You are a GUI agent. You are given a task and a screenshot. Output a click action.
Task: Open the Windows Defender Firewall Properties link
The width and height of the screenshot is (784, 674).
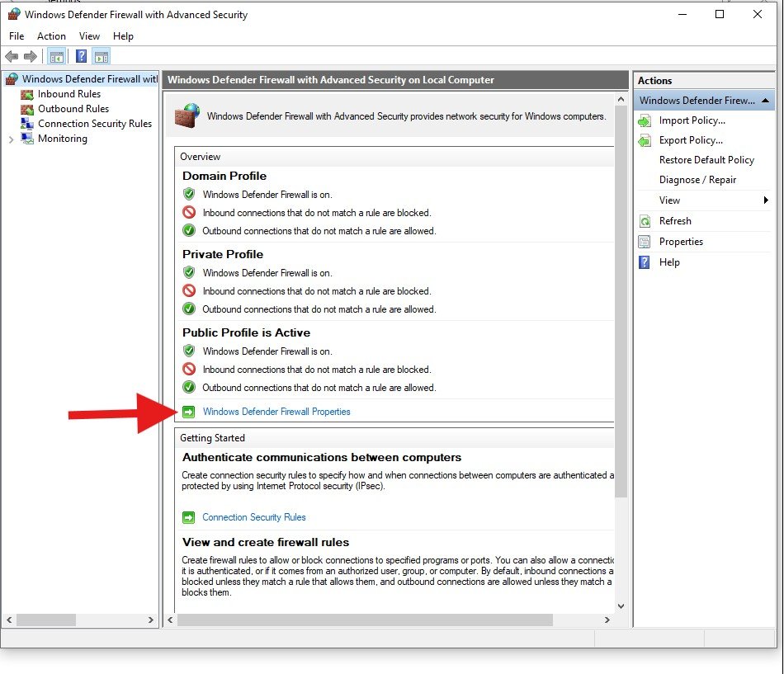coord(276,412)
